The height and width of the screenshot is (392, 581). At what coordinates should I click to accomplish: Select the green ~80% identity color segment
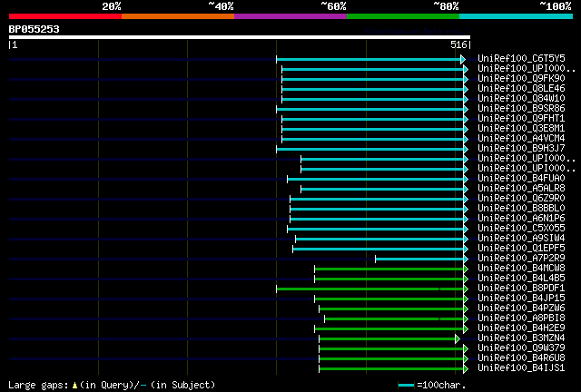tap(403, 16)
